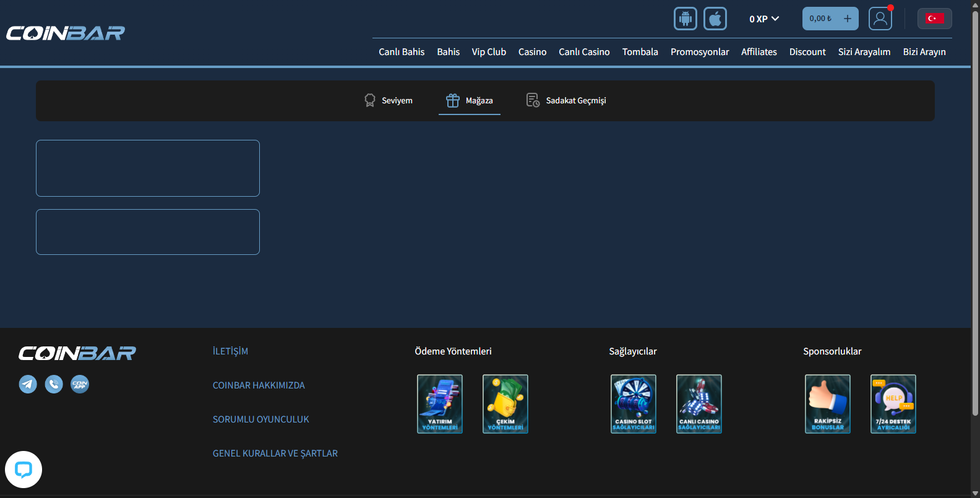Open Genel Kurallar ve Şartlar link
The image size is (980, 498).
coord(275,453)
